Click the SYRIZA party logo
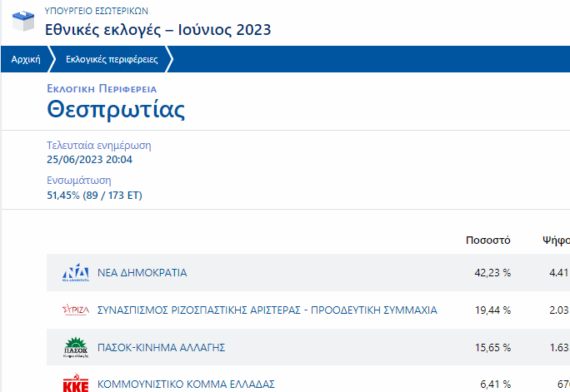The height and width of the screenshot is (392, 570). tap(76, 310)
